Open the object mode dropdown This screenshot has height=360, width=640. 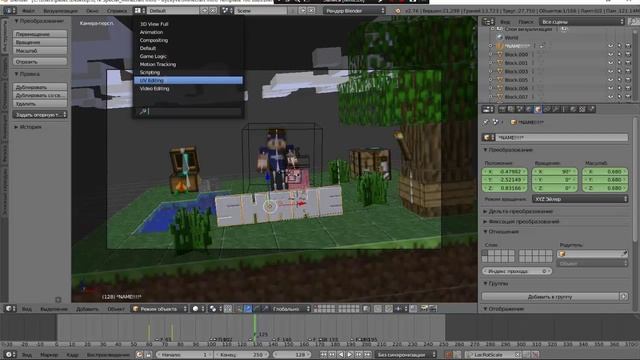160,309
